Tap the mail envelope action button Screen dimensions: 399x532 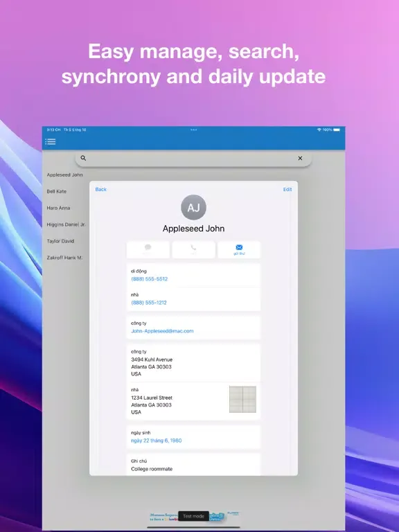tap(239, 249)
